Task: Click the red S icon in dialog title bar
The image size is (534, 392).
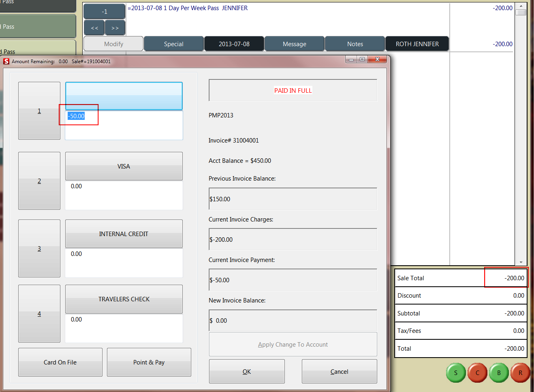Action: [6, 61]
